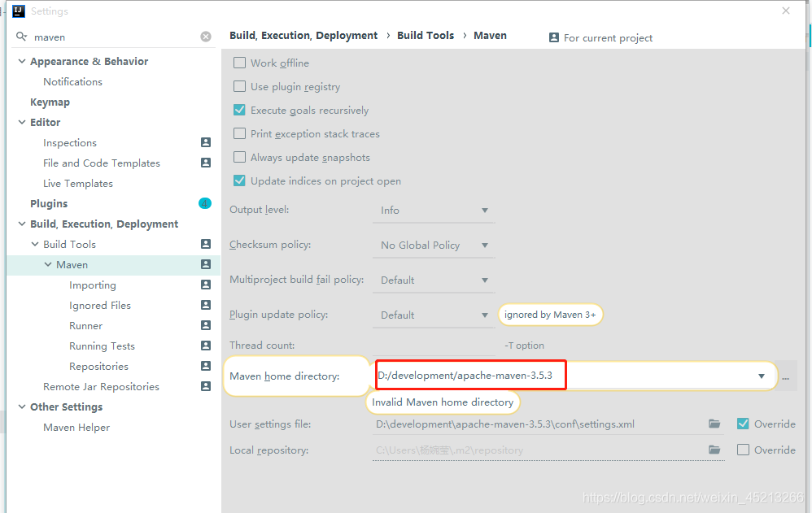Open the Live Templates page
Image resolution: width=812 pixels, height=513 pixels.
point(78,183)
